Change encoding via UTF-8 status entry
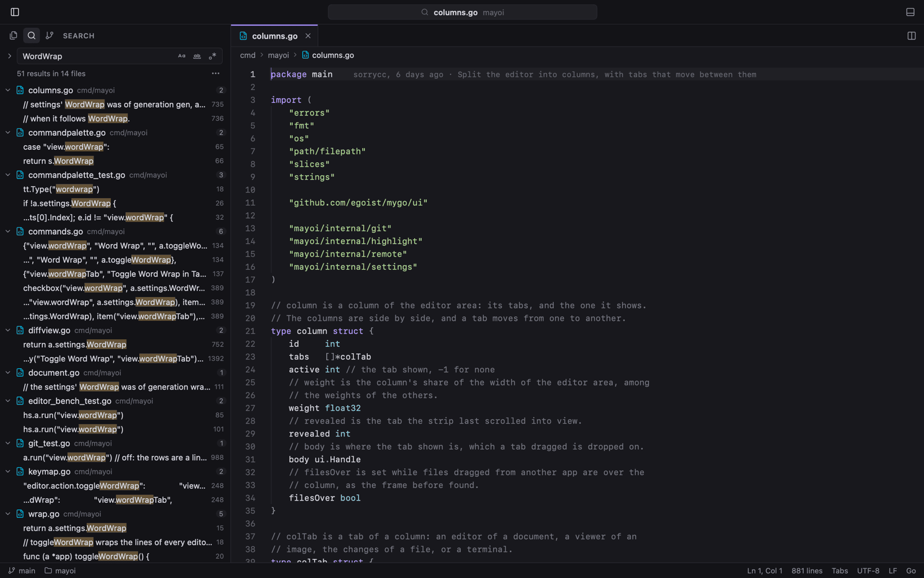This screenshot has height=578, width=924. (x=868, y=570)
